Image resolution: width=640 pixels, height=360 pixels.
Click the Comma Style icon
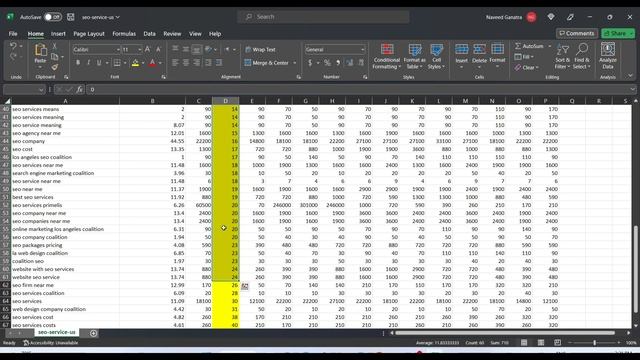338,63
